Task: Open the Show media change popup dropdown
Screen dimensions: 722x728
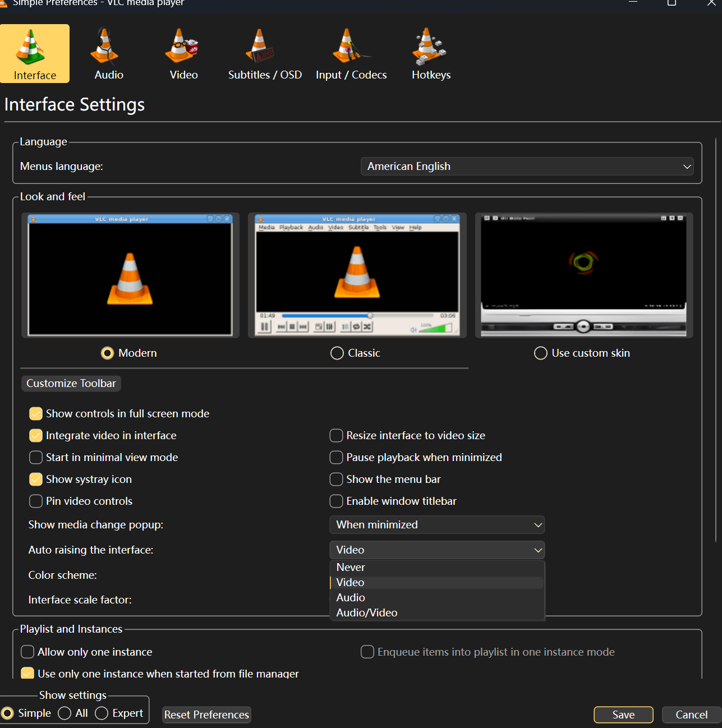Action: pyautogui.click(x=436, y=525)
